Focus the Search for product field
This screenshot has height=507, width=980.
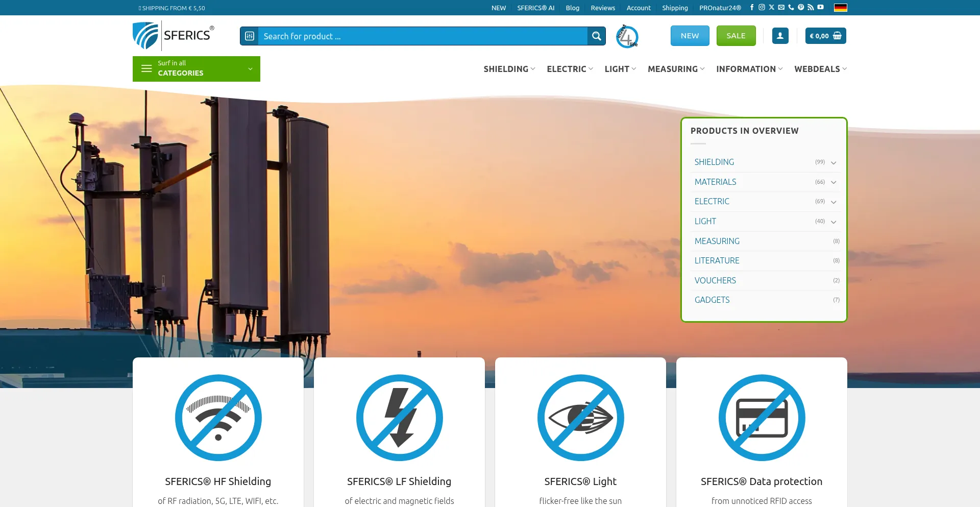click(x=423, y=36)
